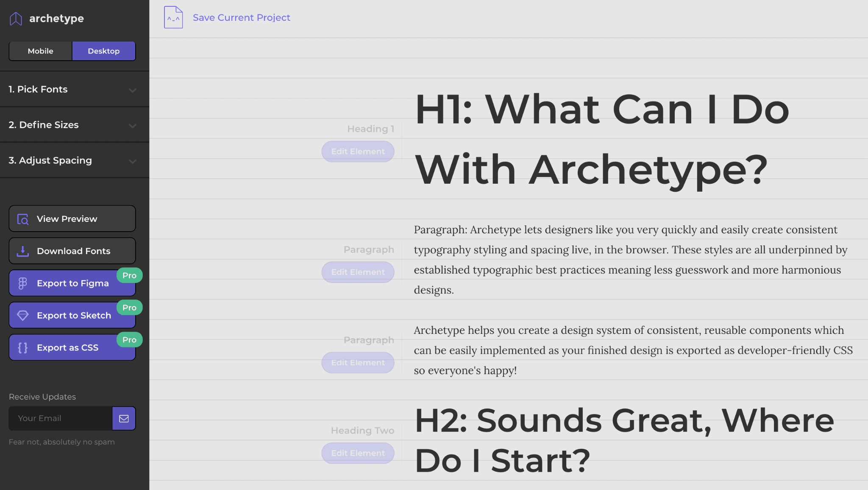Image resolution: width=868 pixels, height=490 pixels.
Task: Click the Pro badge on Export to Figma
Action: point(130,275)
